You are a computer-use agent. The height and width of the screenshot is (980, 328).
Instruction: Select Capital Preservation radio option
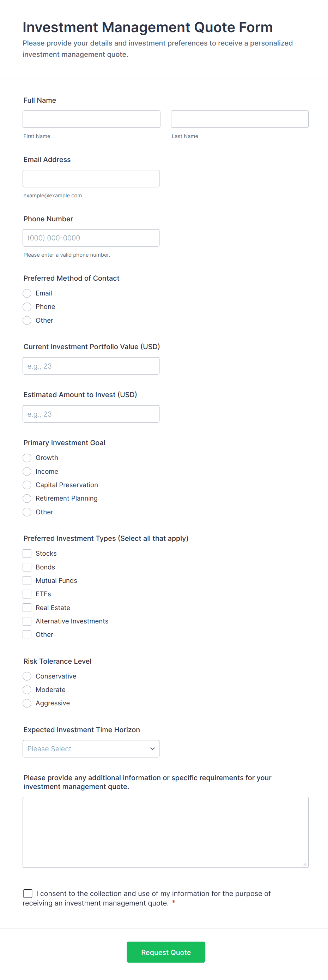coord(27,485)
